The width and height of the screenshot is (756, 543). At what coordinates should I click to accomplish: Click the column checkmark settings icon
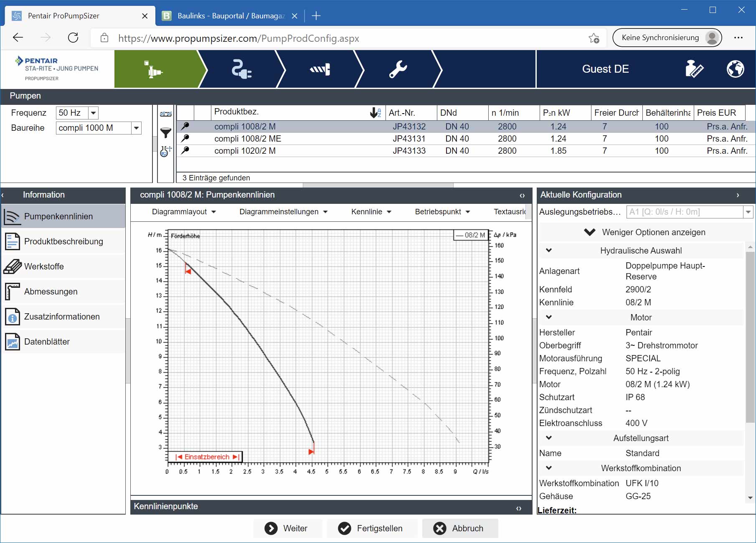tap(165, 114)
